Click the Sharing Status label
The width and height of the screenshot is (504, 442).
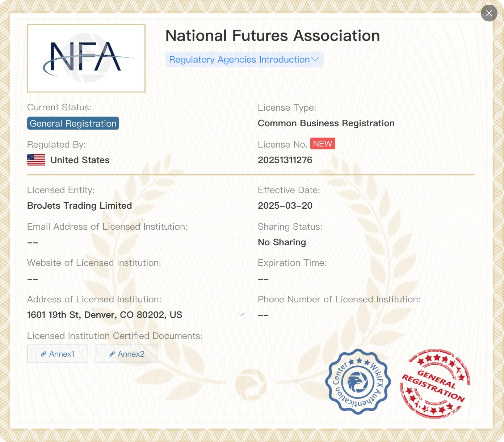[x=290, y=226]
